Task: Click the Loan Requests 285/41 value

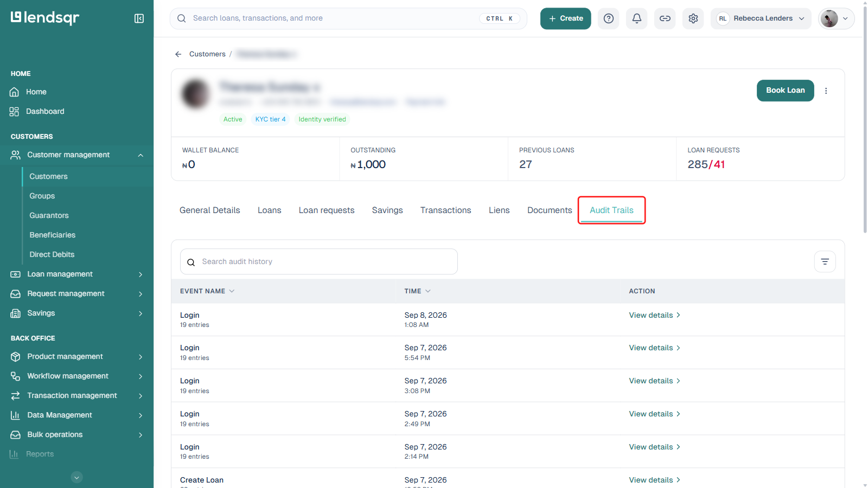Action: pos(706,165)
